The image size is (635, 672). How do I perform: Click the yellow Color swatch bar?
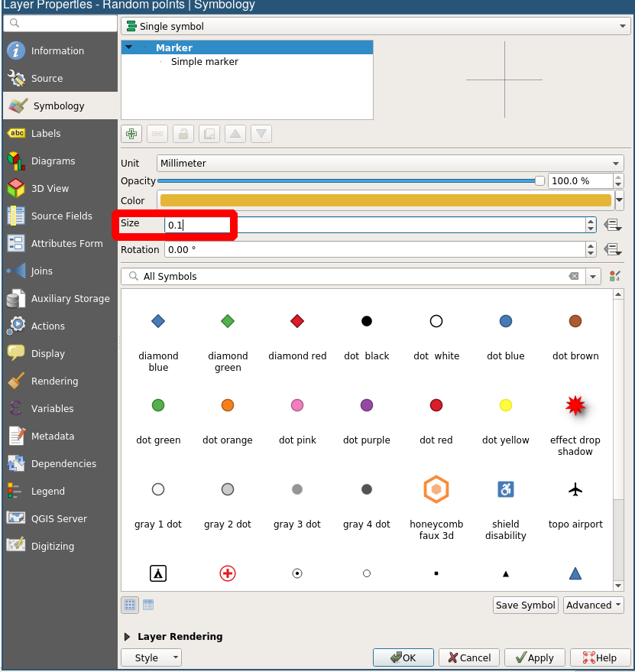(x=386, y=200)
